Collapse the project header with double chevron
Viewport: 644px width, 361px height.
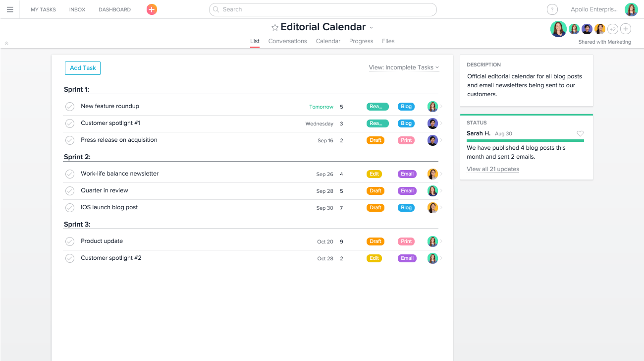6,44
